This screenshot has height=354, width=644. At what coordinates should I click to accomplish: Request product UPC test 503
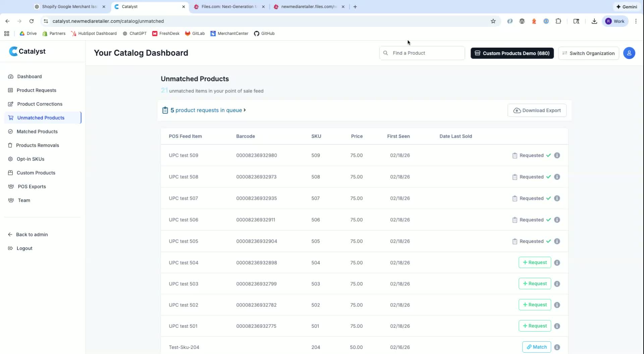click(535, 284)
